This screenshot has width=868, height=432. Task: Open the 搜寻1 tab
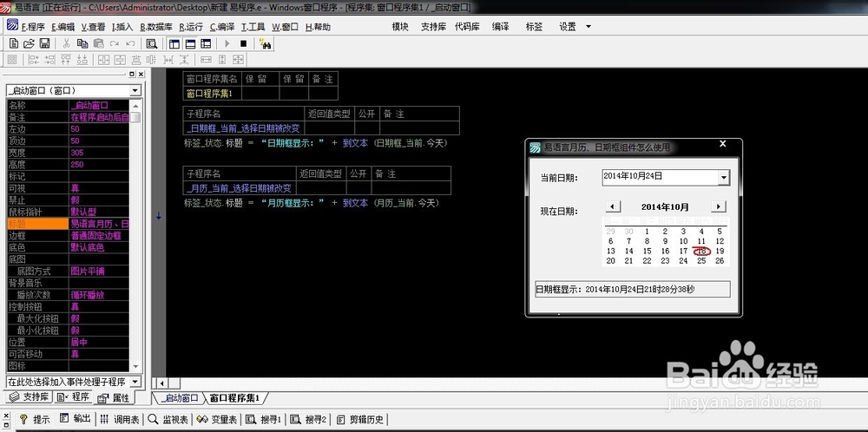tap(264, 419)
